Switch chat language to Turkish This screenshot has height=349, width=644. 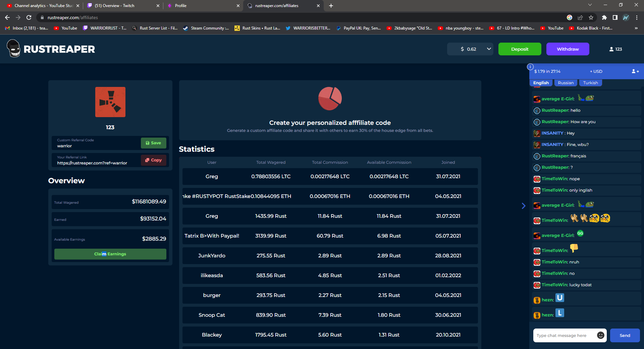pyautogui.click(x=590, y=83)
